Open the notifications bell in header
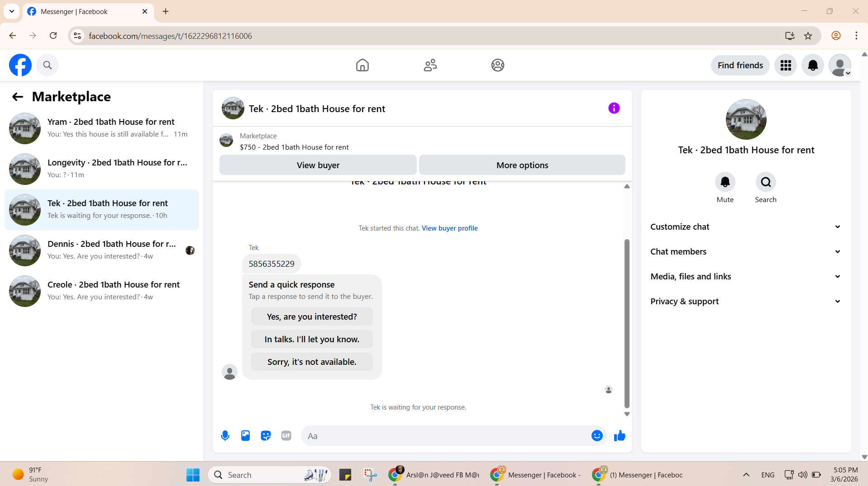868x486 pixels. click(x=813, y=66)
